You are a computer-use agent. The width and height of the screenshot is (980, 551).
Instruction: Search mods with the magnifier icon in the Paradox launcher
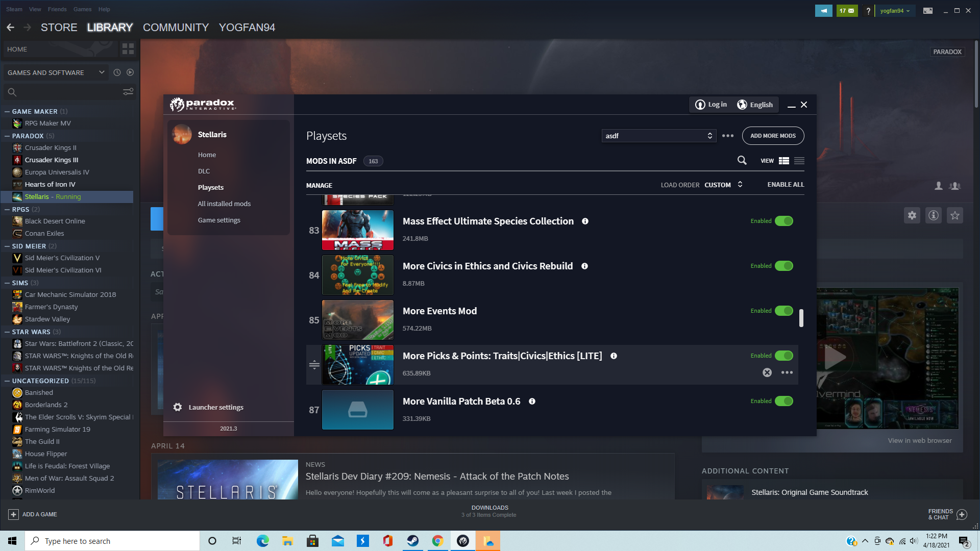click(x=742, y=161)
